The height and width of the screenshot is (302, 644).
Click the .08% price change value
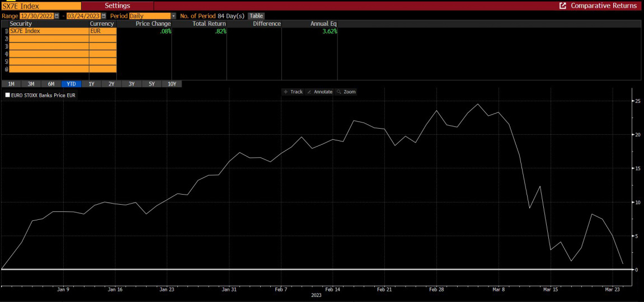click(166, 31)
